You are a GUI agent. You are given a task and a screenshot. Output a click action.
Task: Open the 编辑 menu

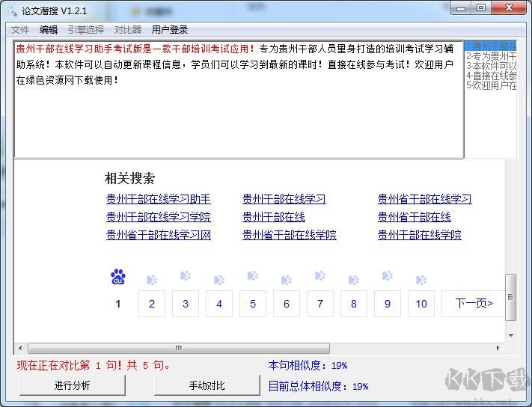[49, 30]
